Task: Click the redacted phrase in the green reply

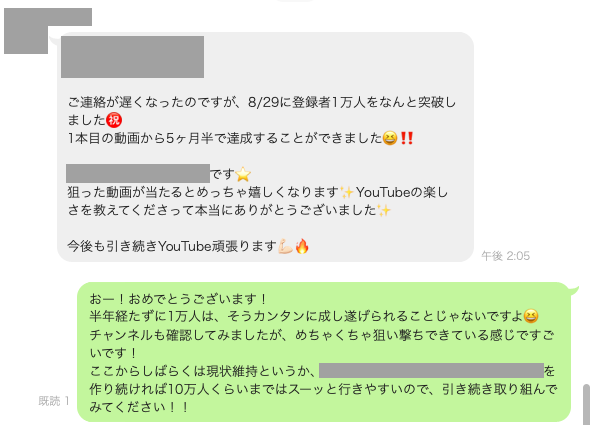Action: (431, 370)
